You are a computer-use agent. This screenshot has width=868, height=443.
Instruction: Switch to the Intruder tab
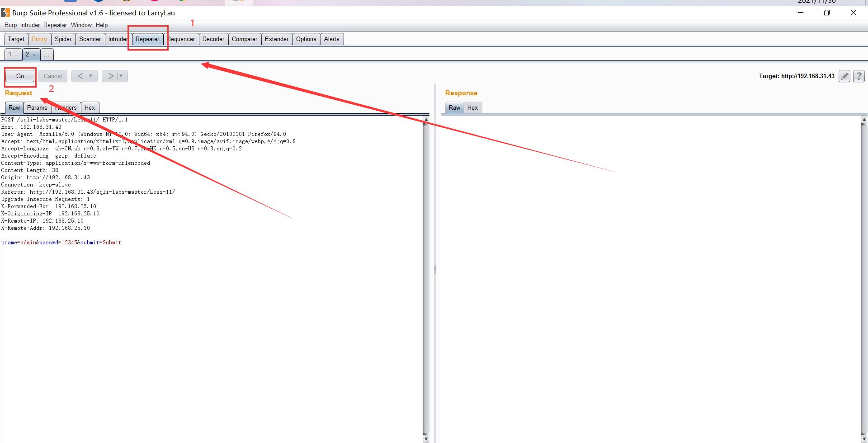click(x=118, y=39)
